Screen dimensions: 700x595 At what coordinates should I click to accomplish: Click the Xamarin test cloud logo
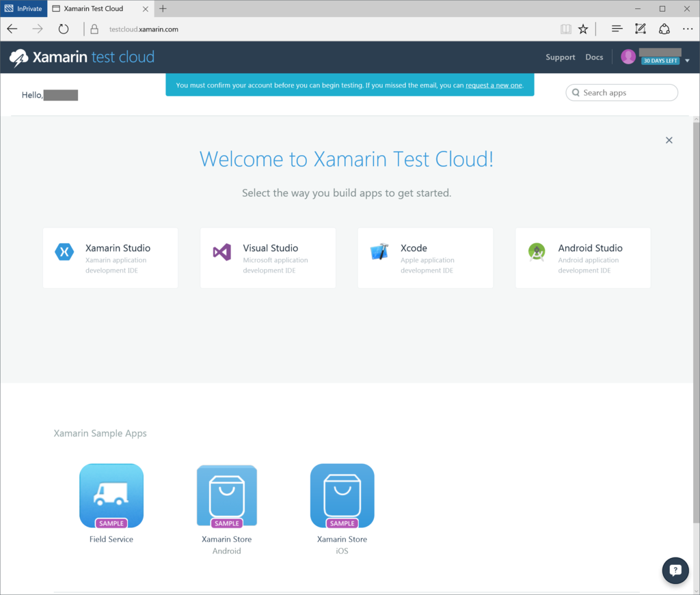pos(82,57)
